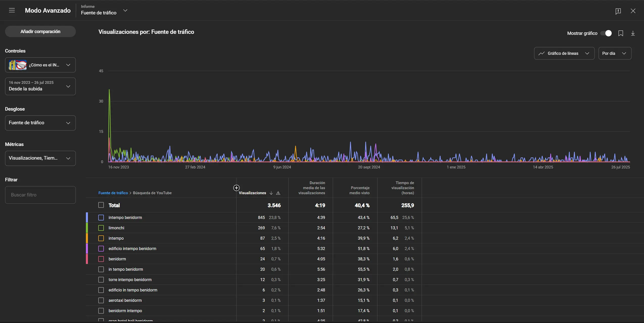Click the bookmark save report icon
This screenshot has width=644, height=323.
pos(621,33)
